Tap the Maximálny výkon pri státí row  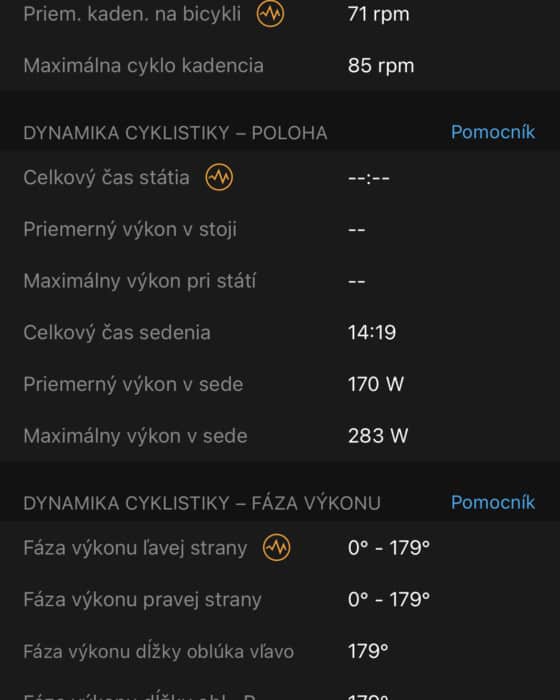280,281
